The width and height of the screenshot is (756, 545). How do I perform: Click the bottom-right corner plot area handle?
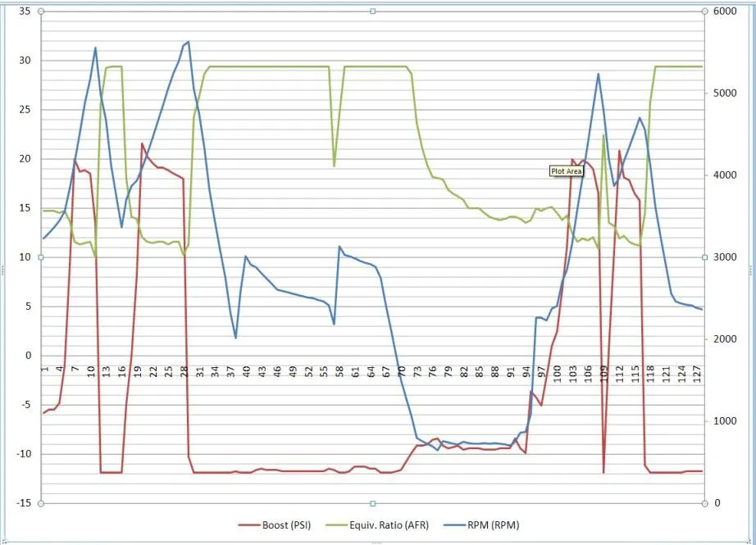pos(704,503)
